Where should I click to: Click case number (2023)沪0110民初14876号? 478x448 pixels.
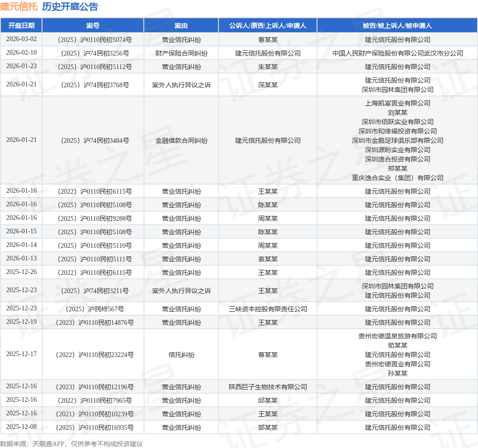tap(94, 322)
